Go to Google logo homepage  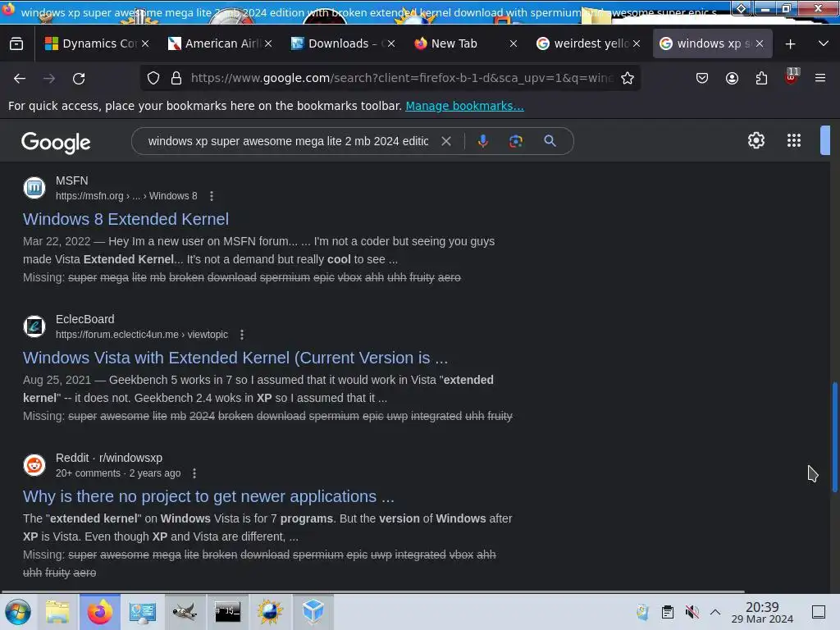click(57, 143)
